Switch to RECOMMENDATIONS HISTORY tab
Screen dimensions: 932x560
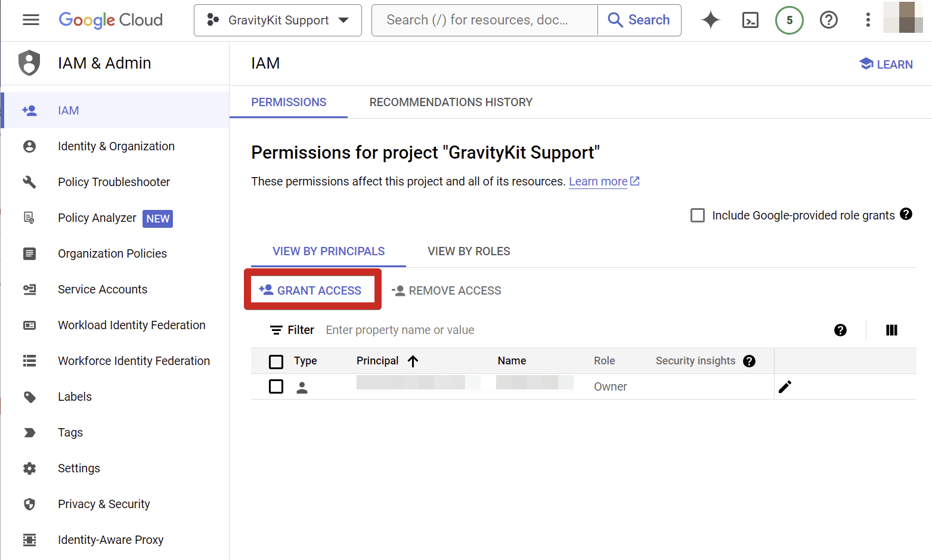point(451,102)
